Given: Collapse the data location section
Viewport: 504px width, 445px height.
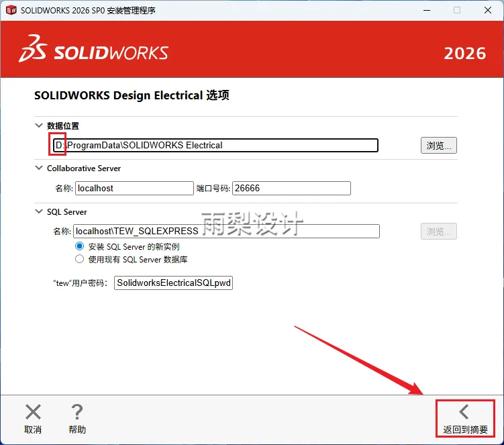Looking at the screenshot, I should coord(39,126).
